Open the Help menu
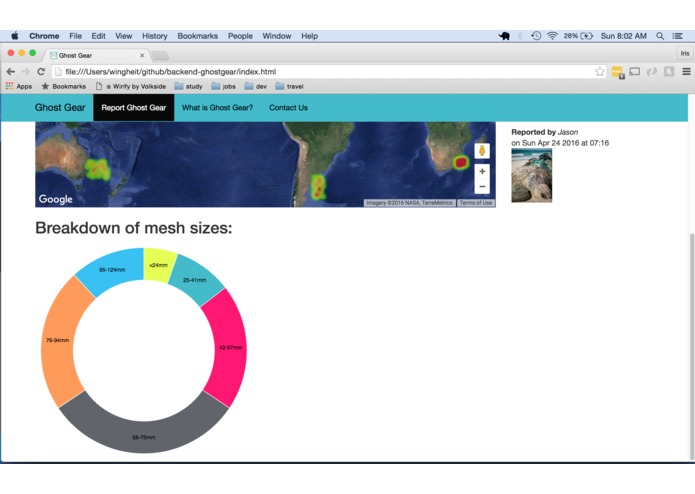695x494 pixels. point(309,36)
